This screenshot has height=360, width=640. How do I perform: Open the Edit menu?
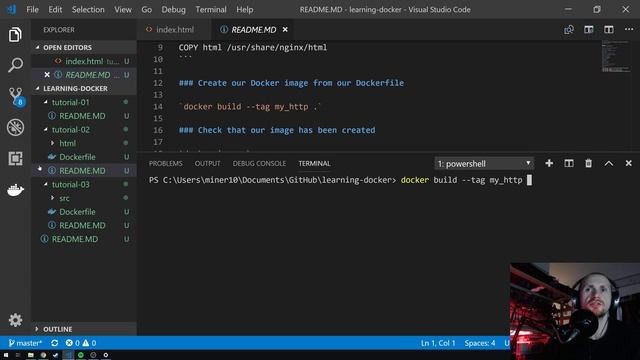coord(55,9)
